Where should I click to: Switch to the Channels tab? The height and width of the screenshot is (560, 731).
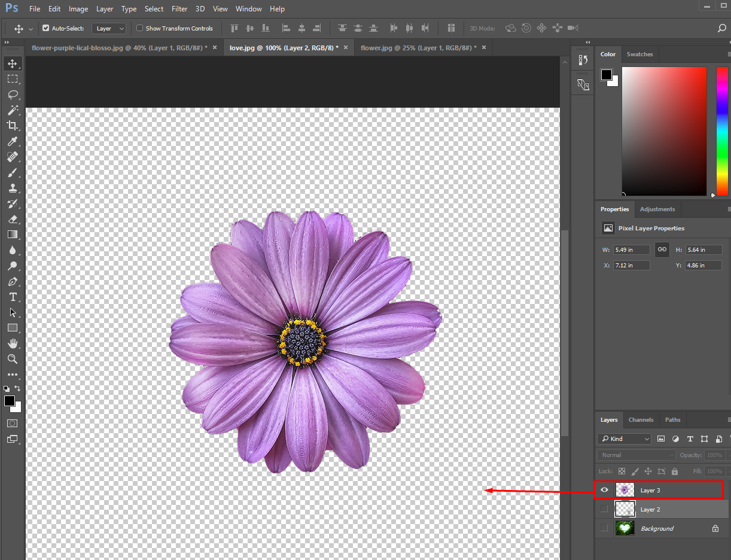(641, 419)
